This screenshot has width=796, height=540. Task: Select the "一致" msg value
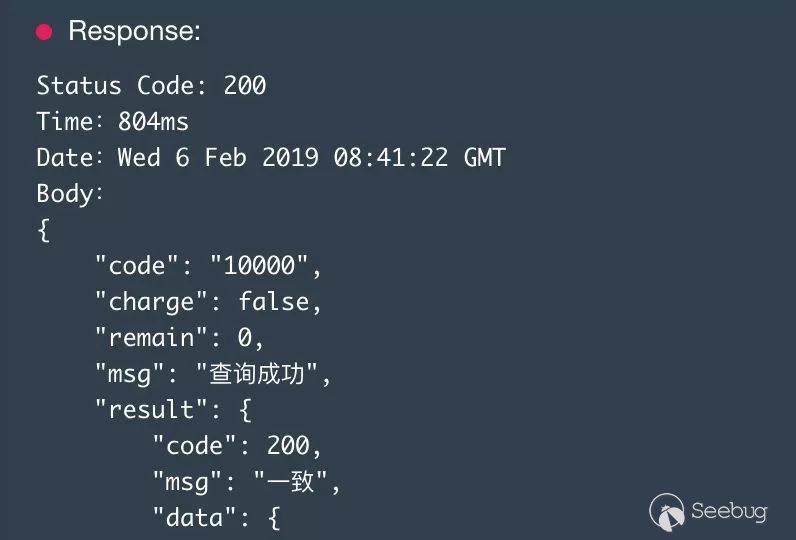tap(290, 482)
